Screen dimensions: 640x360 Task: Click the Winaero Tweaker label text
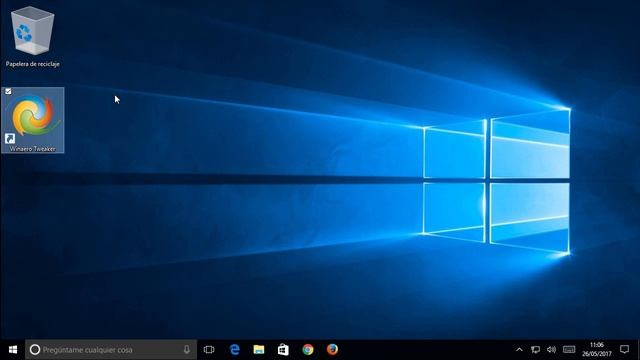pyautogui.click(x=33, y=149)
